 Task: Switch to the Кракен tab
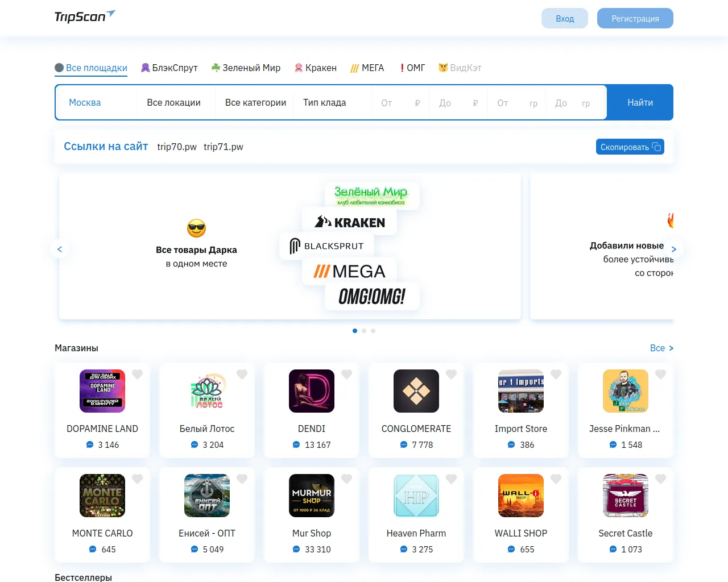click(316, 68)
